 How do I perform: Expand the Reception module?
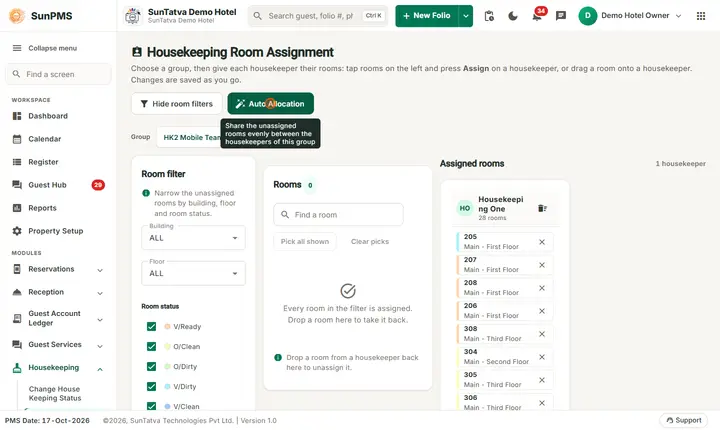(x=100, y=293)
